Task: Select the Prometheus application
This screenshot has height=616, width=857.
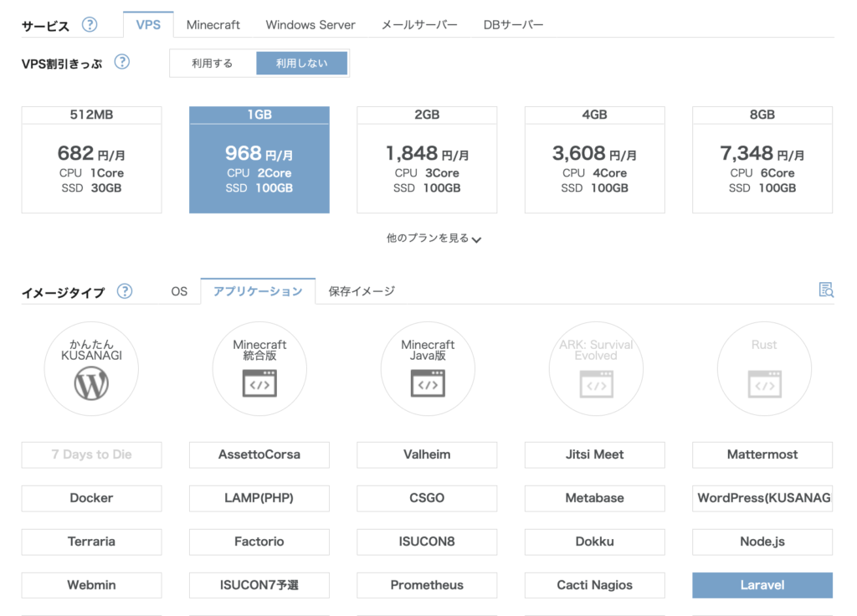Action: click(427, 585)
